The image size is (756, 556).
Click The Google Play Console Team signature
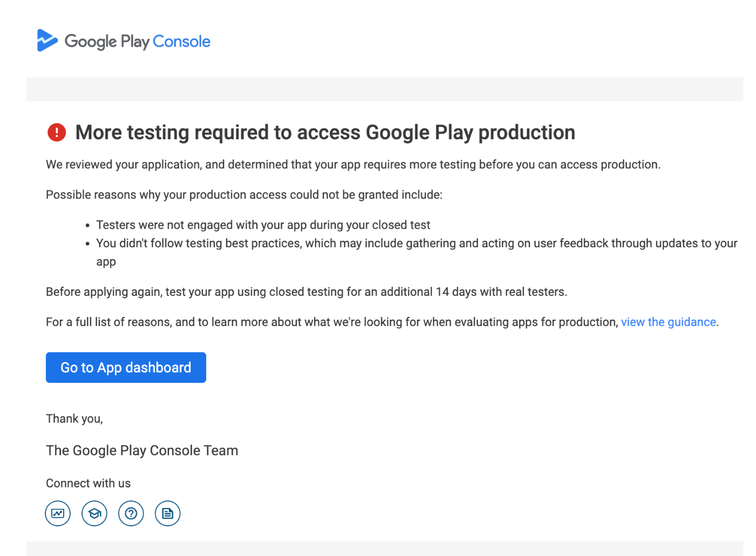142,451
